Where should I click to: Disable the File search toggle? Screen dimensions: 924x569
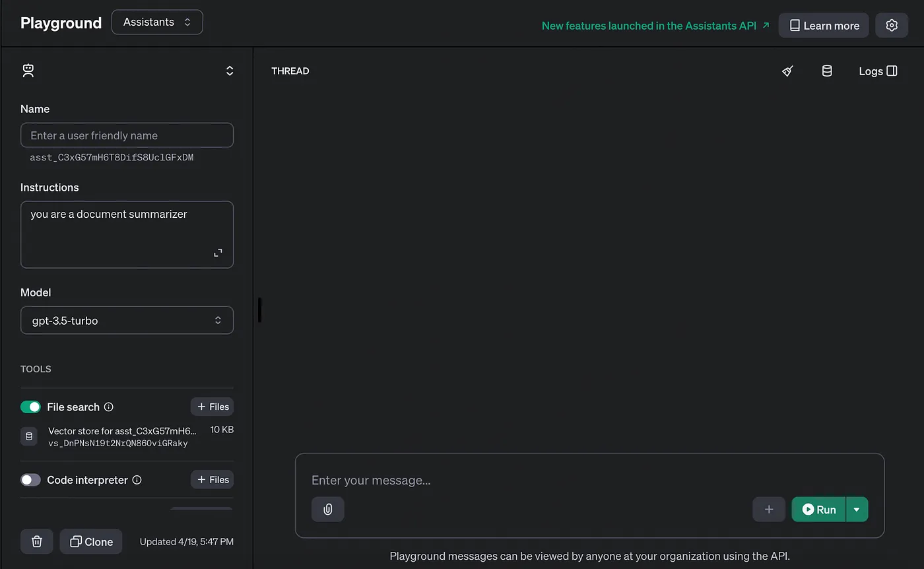click(x=30, y=407)
